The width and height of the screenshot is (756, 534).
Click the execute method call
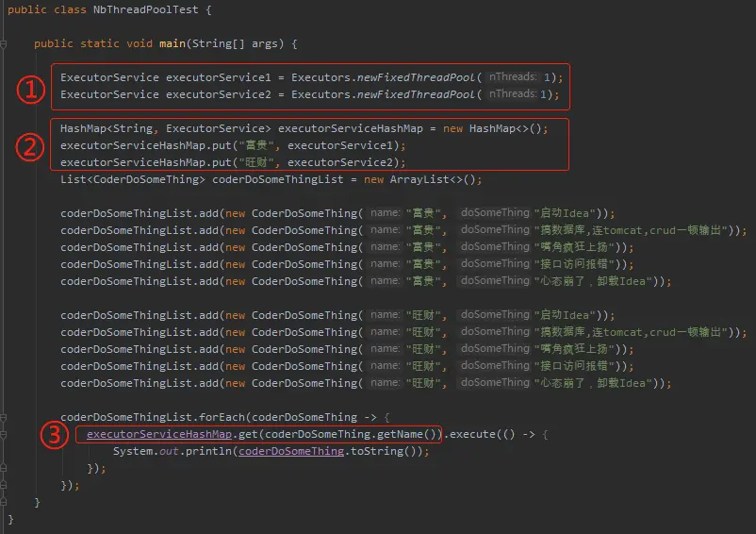(x=474, y=434)
